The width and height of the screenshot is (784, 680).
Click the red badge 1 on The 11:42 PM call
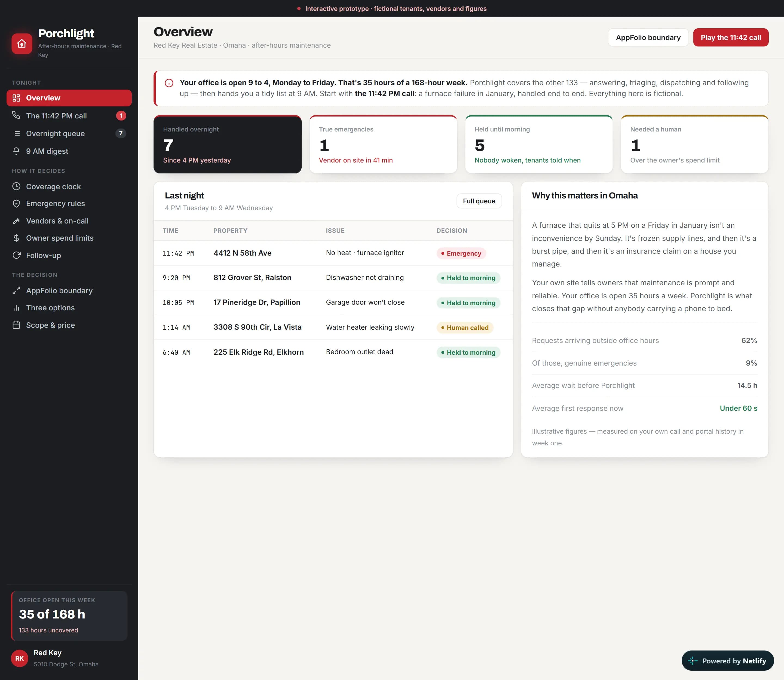click(x=121, y=115)
